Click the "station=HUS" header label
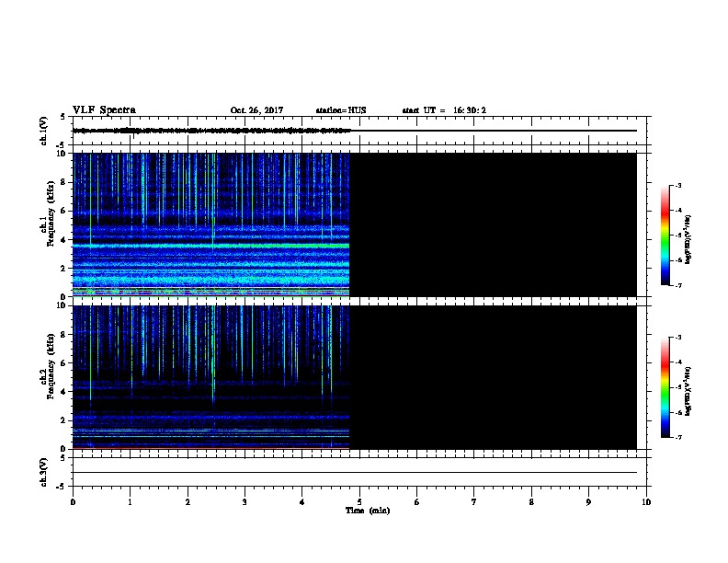This screenshot has height=563, width=728. (x=341, y=110)
